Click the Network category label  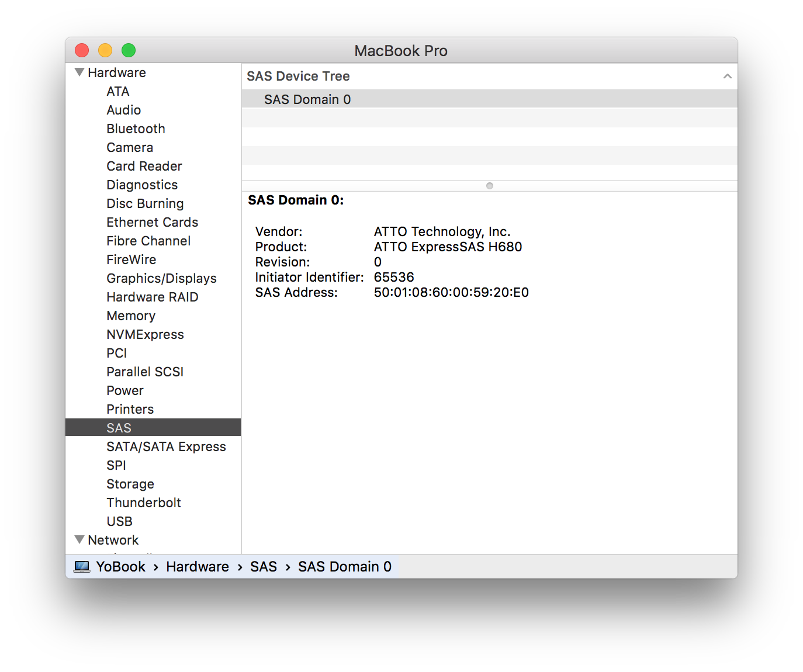(x=113, y=541)
